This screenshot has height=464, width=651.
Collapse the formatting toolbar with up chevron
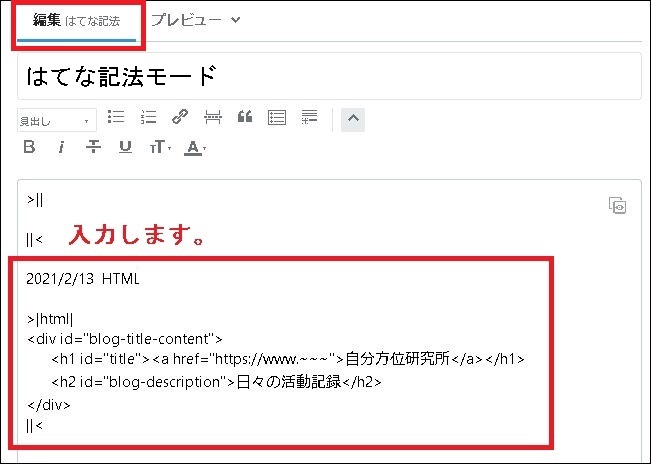click(353, 120)
